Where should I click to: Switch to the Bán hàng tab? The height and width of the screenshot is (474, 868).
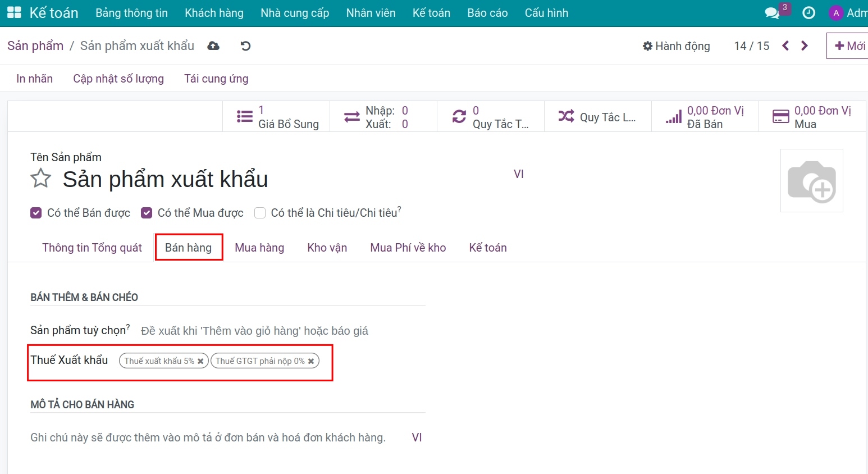pos(188,248)
